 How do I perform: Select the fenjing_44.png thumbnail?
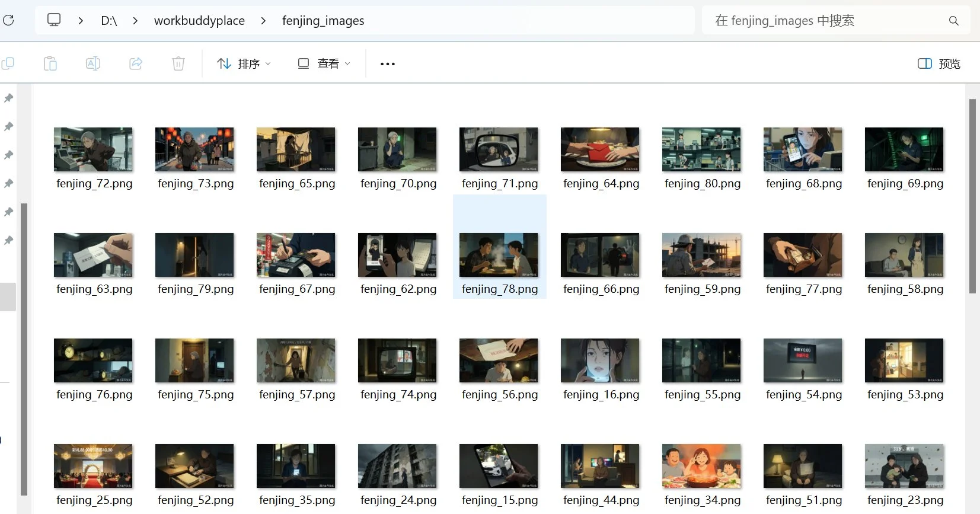pos(601,466)
